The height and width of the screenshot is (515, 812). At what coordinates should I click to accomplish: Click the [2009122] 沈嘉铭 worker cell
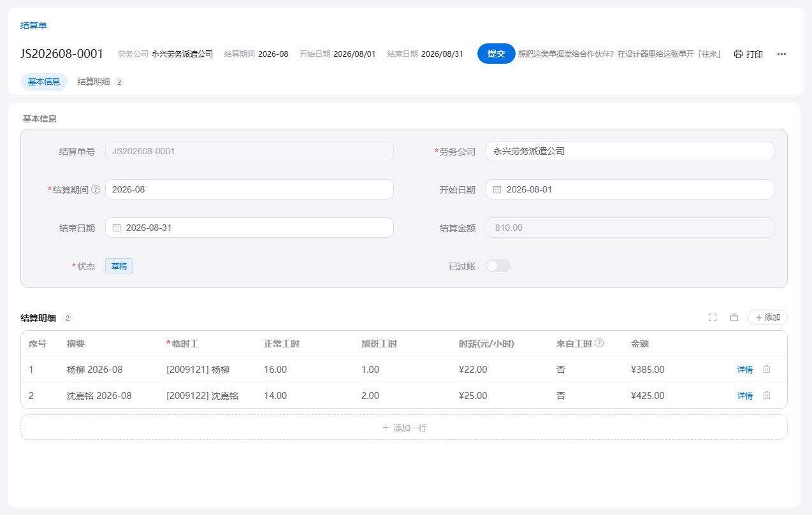pyautogui.click(x=202, y=396)
